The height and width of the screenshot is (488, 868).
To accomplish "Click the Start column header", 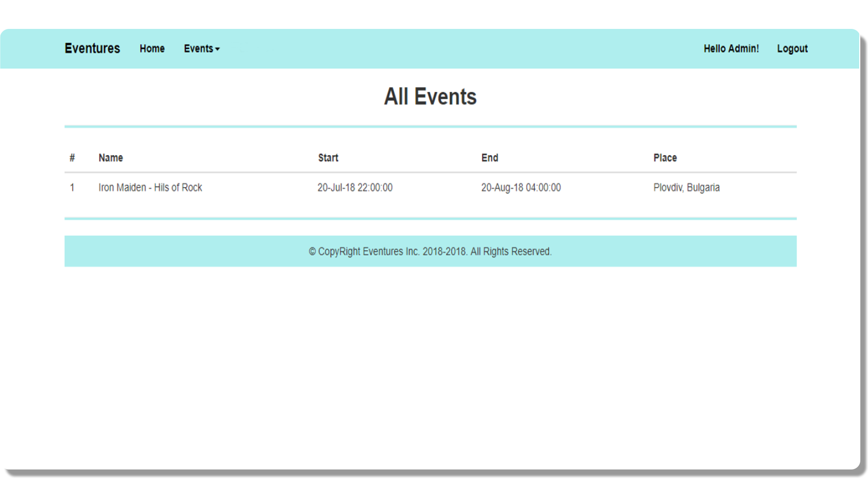I will click(328, 158).
